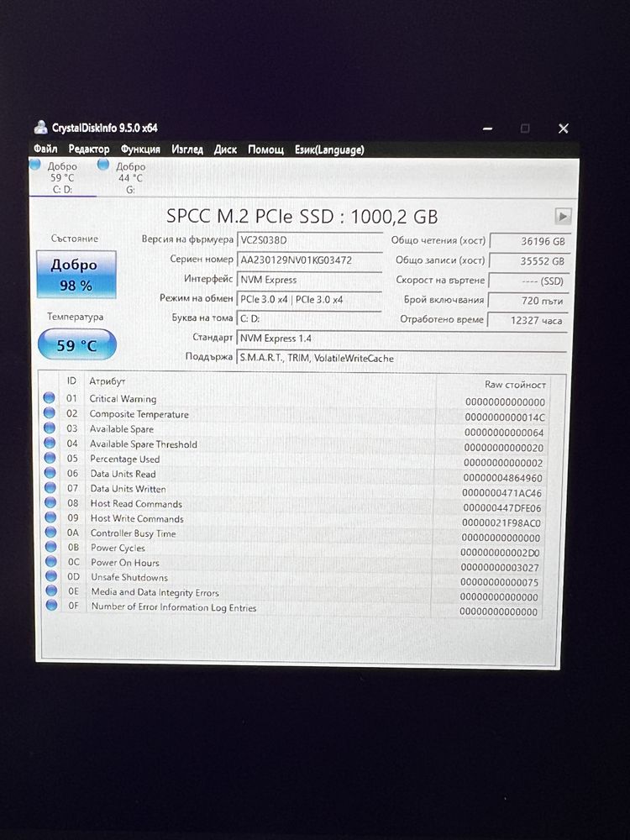
Task: Click status icon of Media and Data Integrity Errors
Action: point(51,591)
